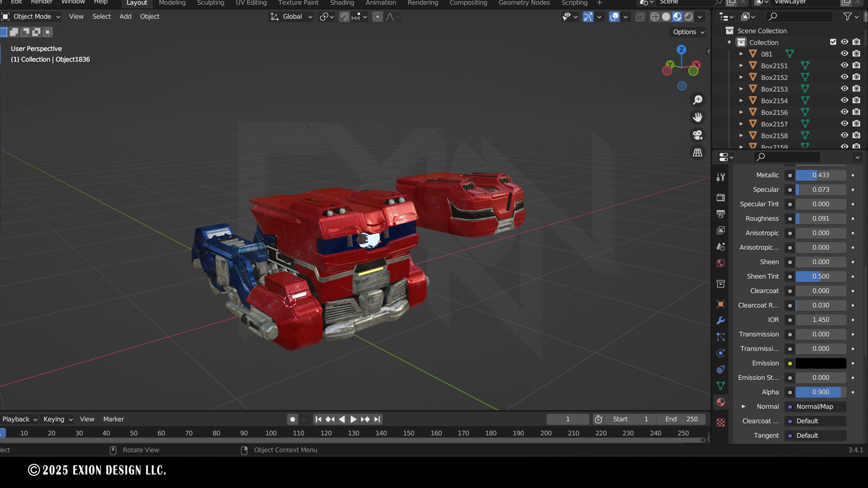Viewport: 868px width, 488px height.
Task: Disable render for Box2156 camera icon
Action: [856, 112]
